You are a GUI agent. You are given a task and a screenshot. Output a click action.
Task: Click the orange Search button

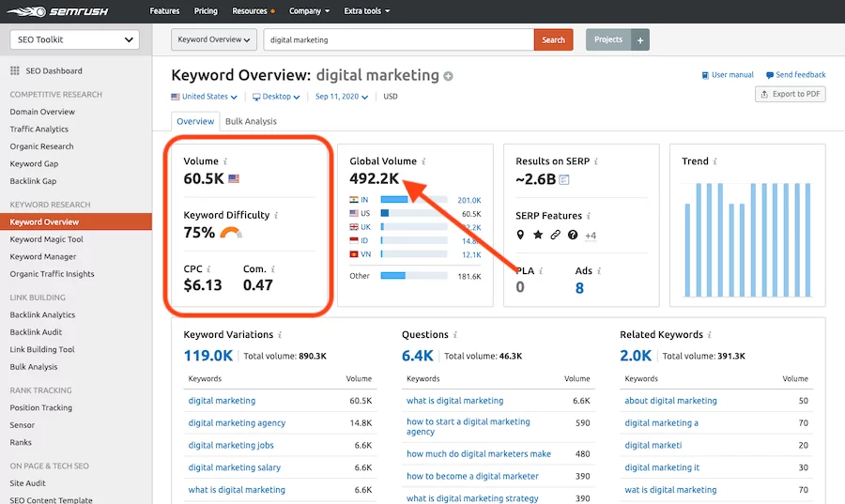553,39
